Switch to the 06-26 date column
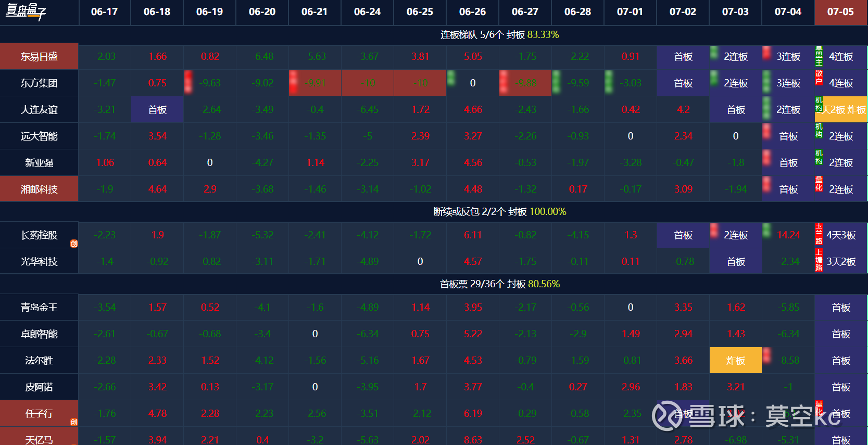Viewport: 868px width, 445px height. [472, 12]
